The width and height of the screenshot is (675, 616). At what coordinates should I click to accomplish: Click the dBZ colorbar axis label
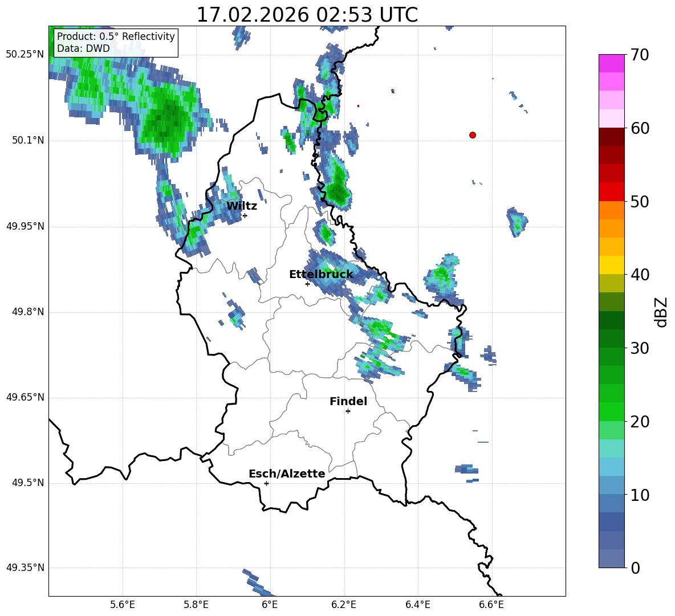662,312
